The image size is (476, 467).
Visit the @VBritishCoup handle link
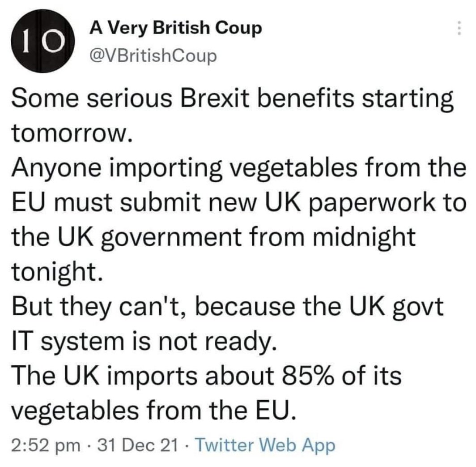click(x=153, y=56)
